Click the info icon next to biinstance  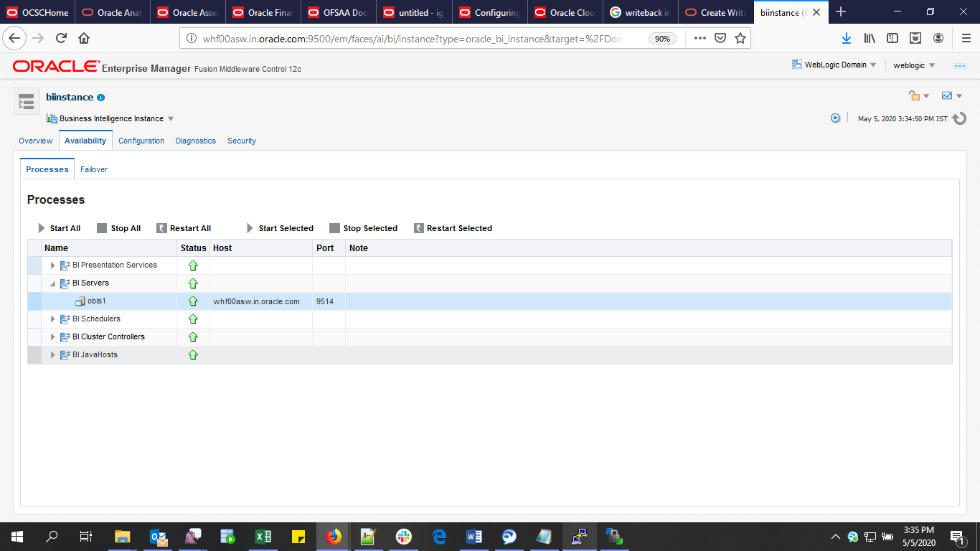[x=100, y=98]
